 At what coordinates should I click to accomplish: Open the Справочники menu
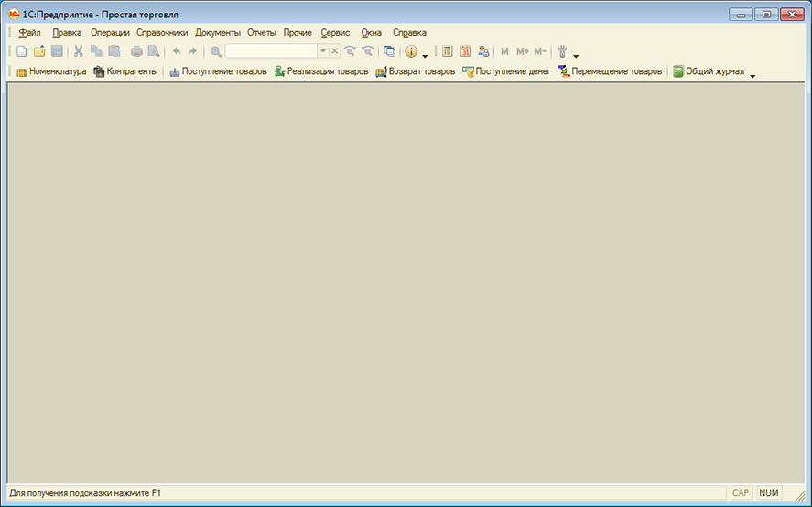pyautogui.click(x=162, y=32)
